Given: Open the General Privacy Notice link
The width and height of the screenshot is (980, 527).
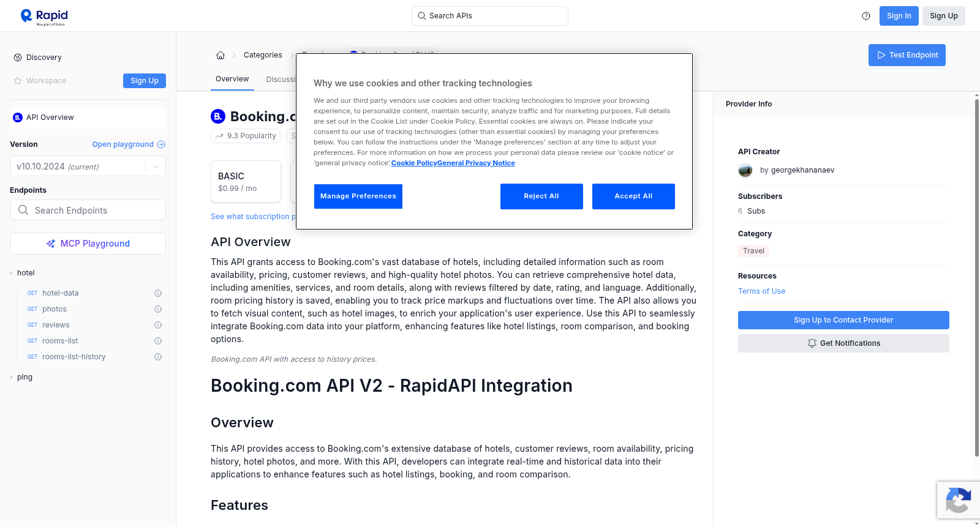Looking at the screenshot, I should pyautogui.click(x=476, y=163).
